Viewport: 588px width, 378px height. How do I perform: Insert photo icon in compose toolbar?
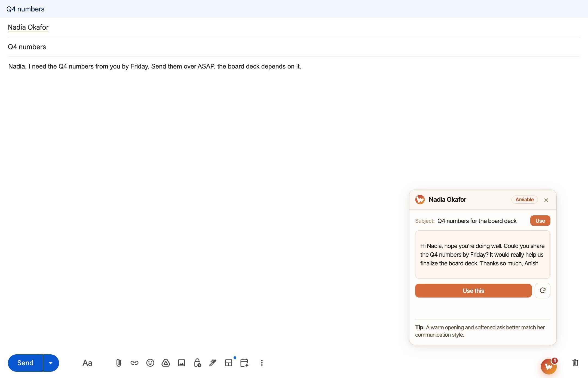(x=182, y=363)
